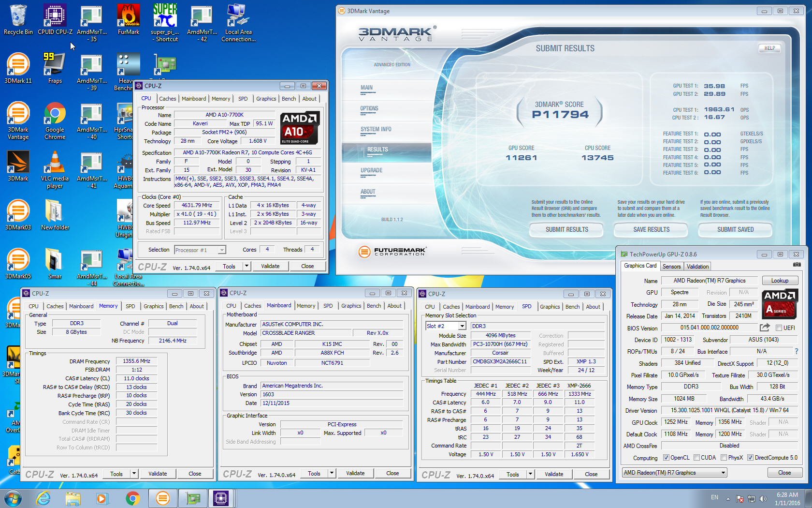Switch to the Caches tab in the CPU tab window
Screen dimensions: 812x508
167,99
